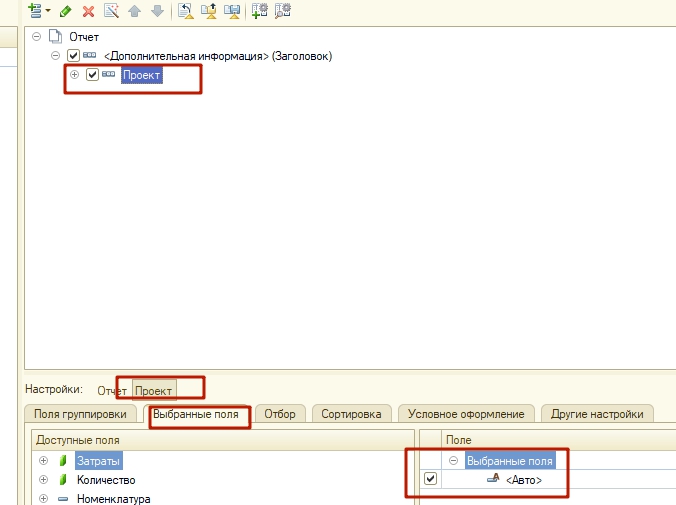Screen dimensions: 676x505
Task: Click the green pencil edit icon
Action: coord(66,11)
